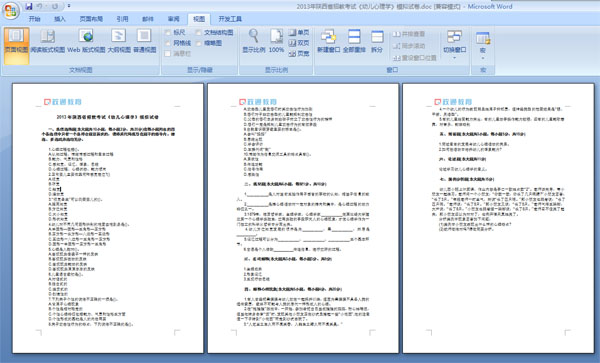Choose Two Pages display button

(x=299, y=43)
